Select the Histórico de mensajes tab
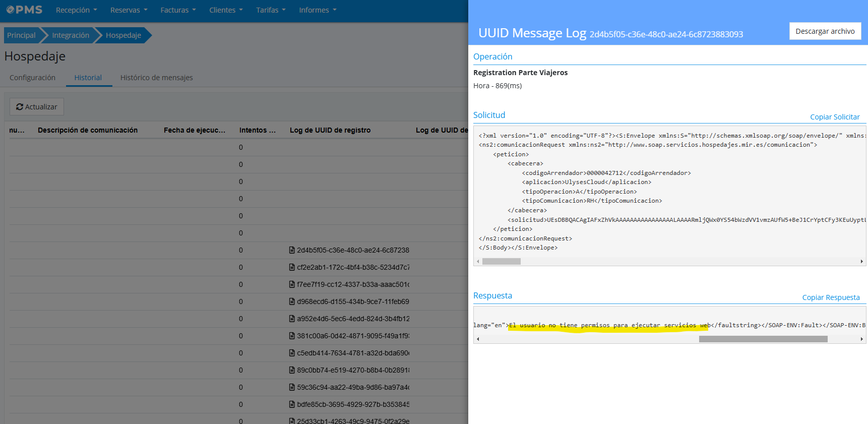Image resolution: width=868 pixels, height=424 pixels. pos(156,78)
